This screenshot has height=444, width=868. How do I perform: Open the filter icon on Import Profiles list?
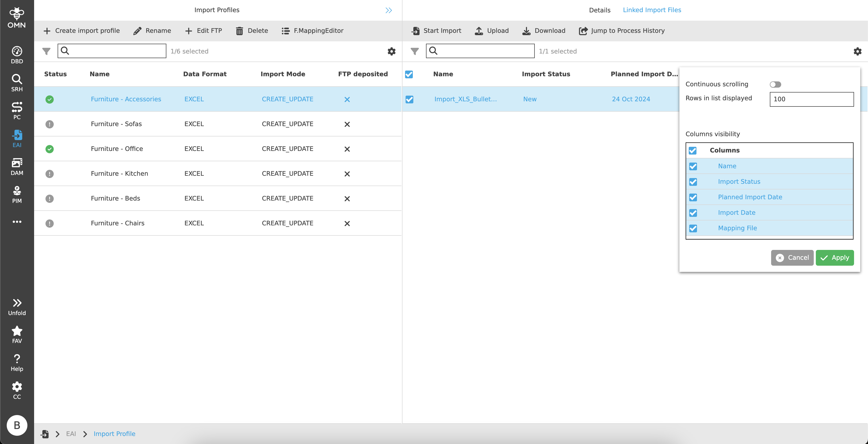(46, 51)
